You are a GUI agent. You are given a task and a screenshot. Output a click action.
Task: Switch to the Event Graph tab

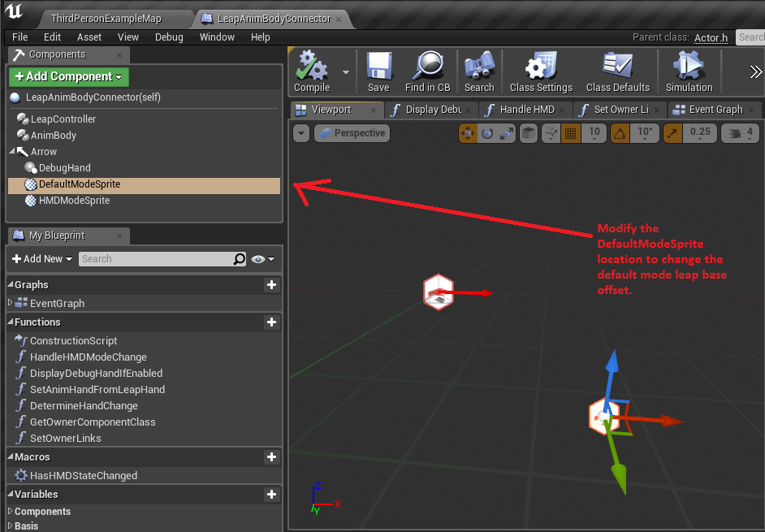715,110
